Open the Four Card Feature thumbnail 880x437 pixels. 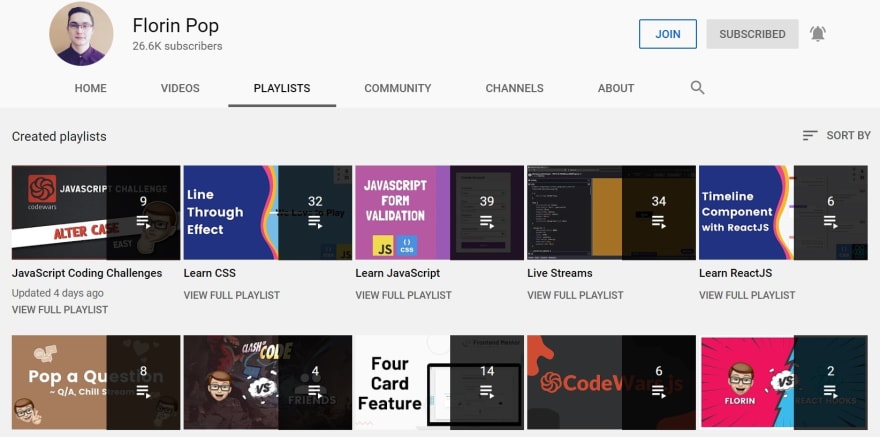click(x=439, y=383)
